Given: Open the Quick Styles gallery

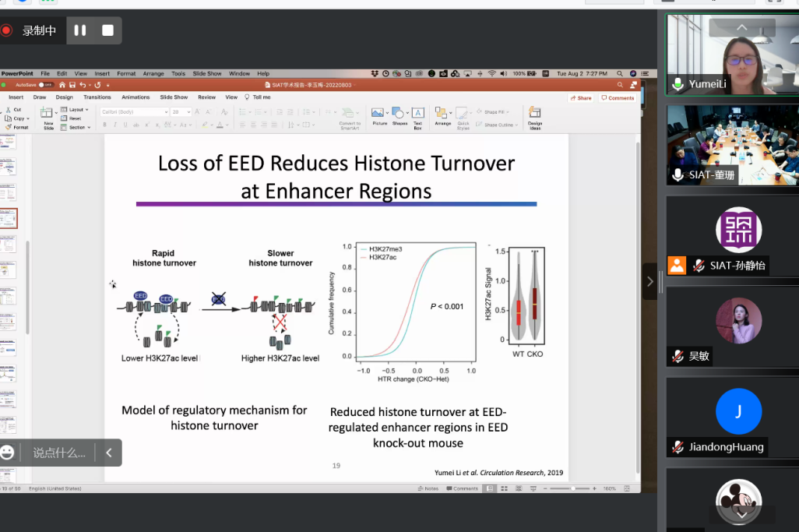Looking at the screenshot, I should pos(463,118).
